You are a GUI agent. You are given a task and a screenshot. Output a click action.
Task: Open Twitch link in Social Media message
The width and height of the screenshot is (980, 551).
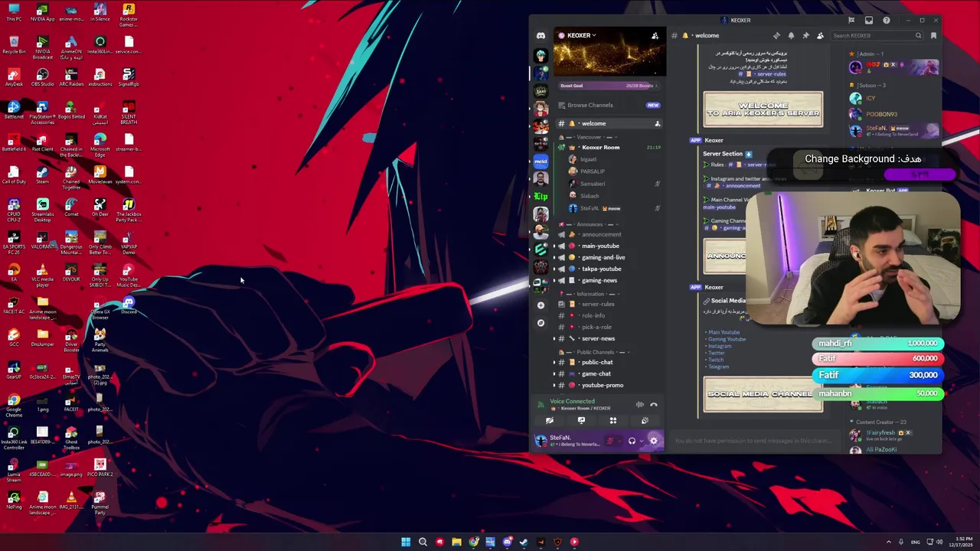coord(716,360)
